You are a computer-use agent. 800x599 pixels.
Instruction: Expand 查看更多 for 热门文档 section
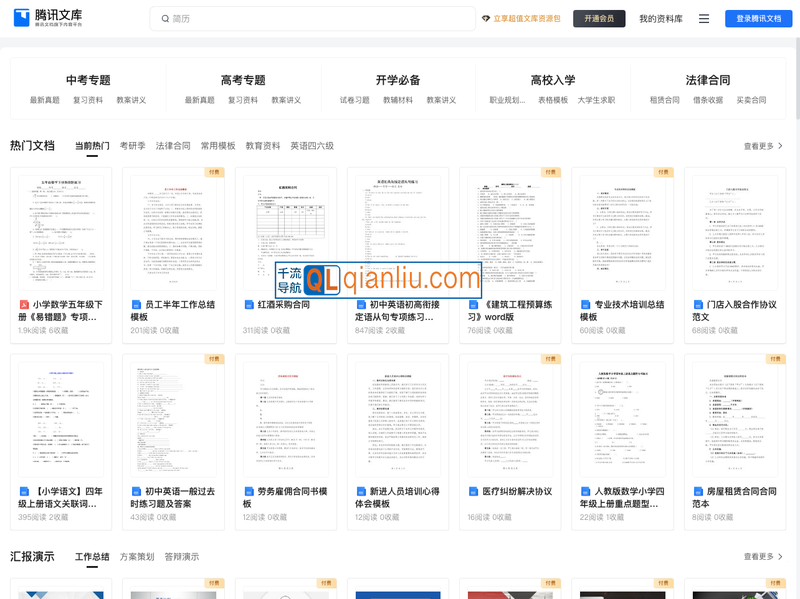(x=763, y=146)
